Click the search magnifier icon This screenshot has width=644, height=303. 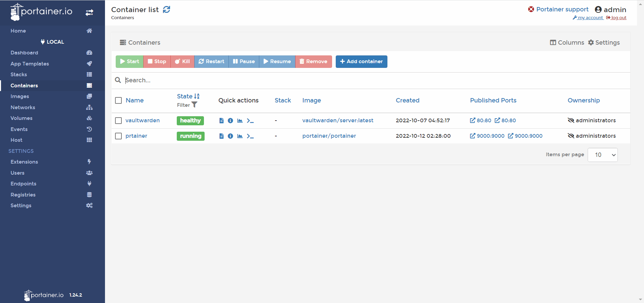[x=118, y=80]
